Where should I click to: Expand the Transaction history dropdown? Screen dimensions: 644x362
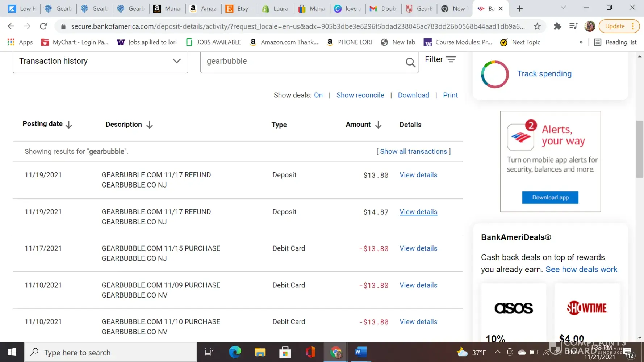(x=100, y=61)
